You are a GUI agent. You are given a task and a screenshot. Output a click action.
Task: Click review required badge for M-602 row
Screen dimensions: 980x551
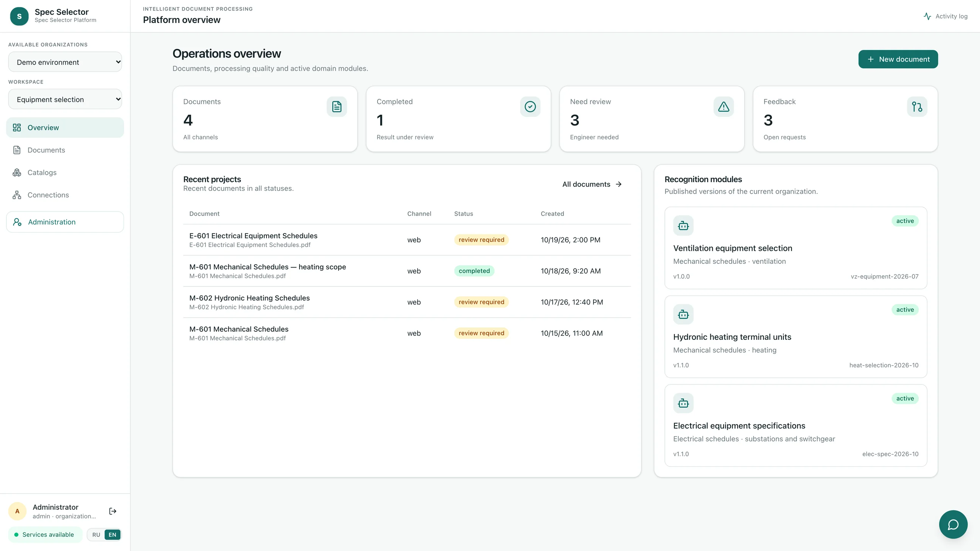[481, 302]
